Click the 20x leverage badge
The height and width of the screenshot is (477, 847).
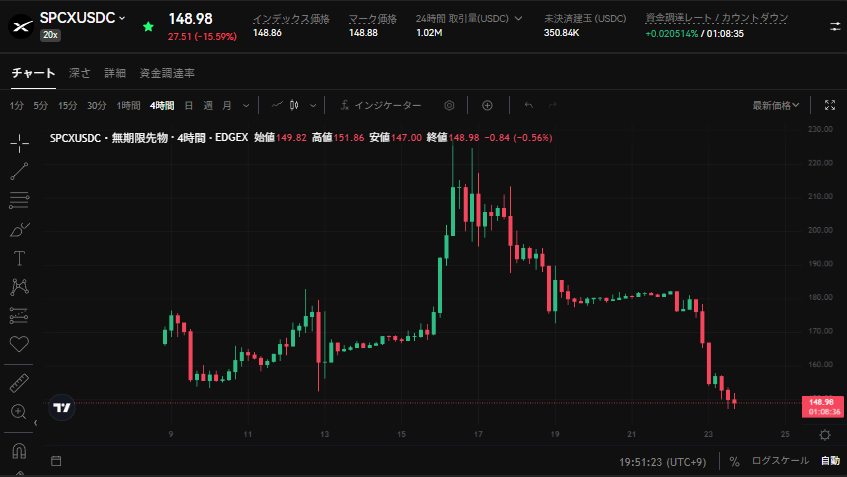click(50, 35)
